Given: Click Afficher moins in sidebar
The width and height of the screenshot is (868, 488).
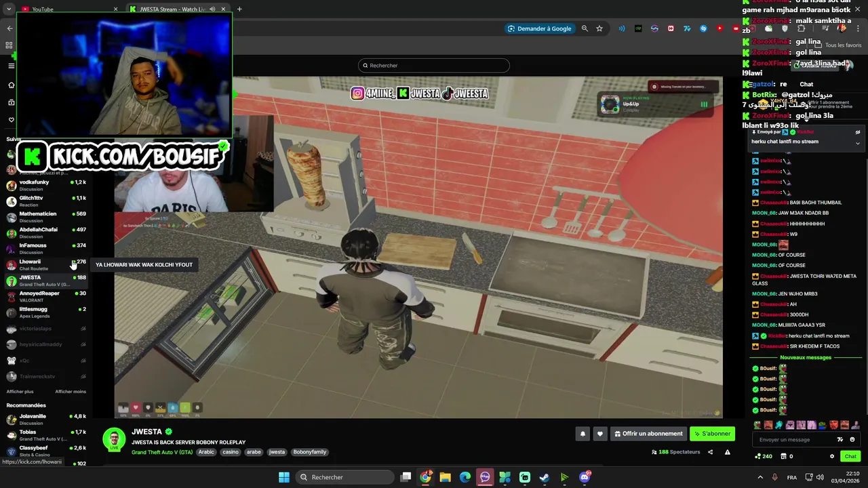Looking at the screenshot, I should pyautogui.click(x=71, y=391).
